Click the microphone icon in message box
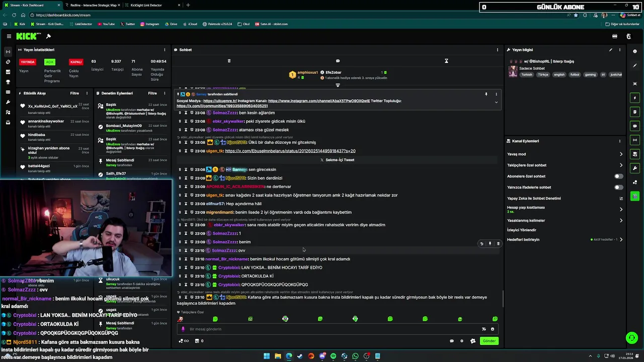This screenshot has width=644, height=362. point(183,329)
